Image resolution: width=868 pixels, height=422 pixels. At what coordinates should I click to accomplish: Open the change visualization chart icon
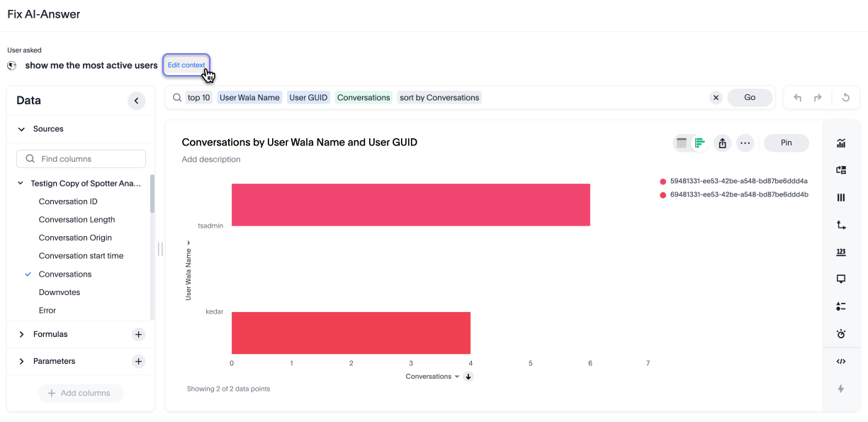pos(841,143)
